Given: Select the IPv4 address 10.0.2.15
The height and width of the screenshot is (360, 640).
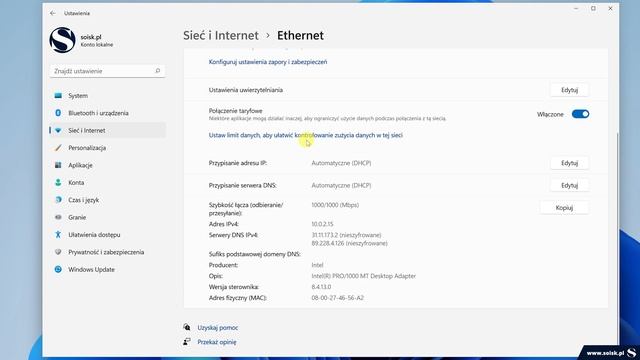Looking at the screenshot, I should coord(322,224).
